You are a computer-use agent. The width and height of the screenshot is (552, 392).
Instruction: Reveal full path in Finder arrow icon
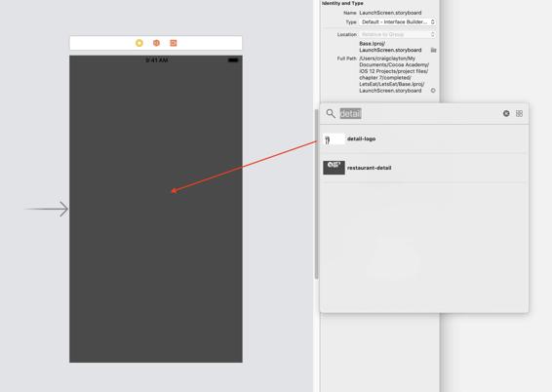433,91
